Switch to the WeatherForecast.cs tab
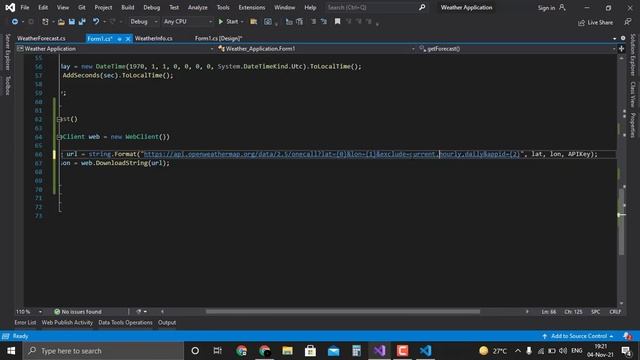Viewport: 640px width, 360px height. point(41,38)
